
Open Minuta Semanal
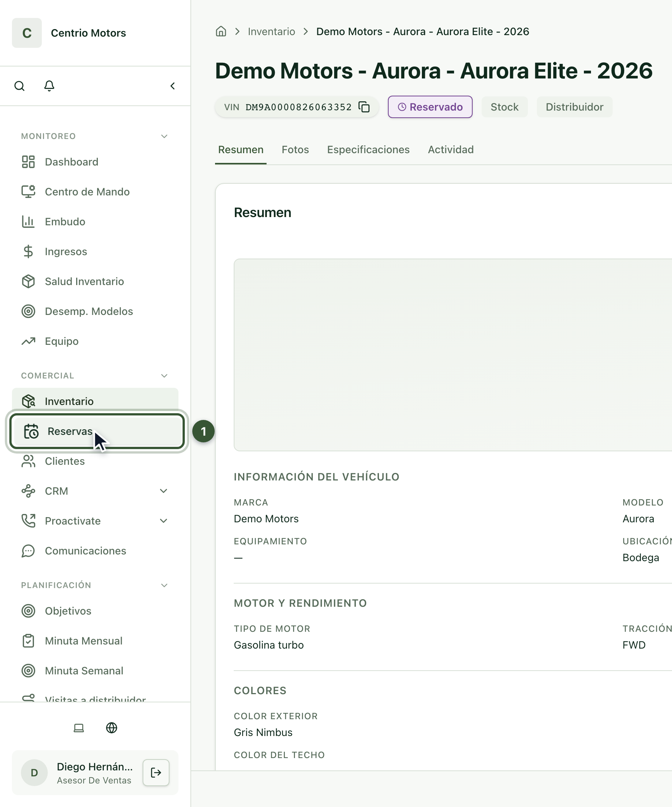click(95, 671)
